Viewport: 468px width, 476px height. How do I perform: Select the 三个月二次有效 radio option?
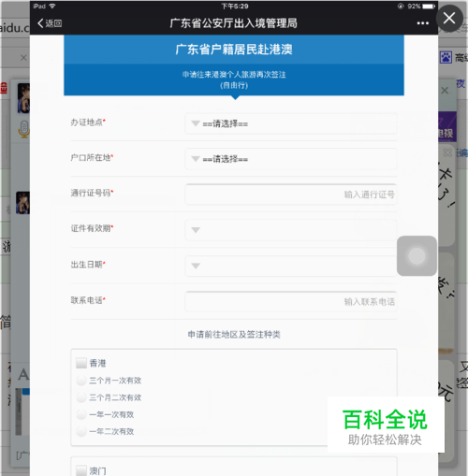coord(81,397)
